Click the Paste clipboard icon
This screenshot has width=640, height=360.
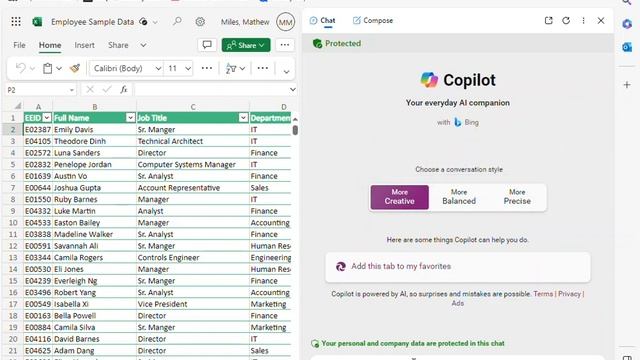pyautogui.click(x=48, y=68)
